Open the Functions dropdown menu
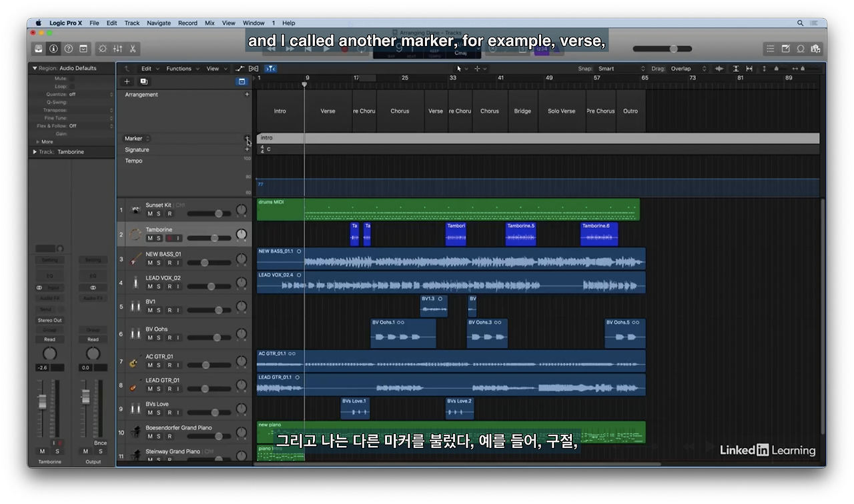 point(181,69)
